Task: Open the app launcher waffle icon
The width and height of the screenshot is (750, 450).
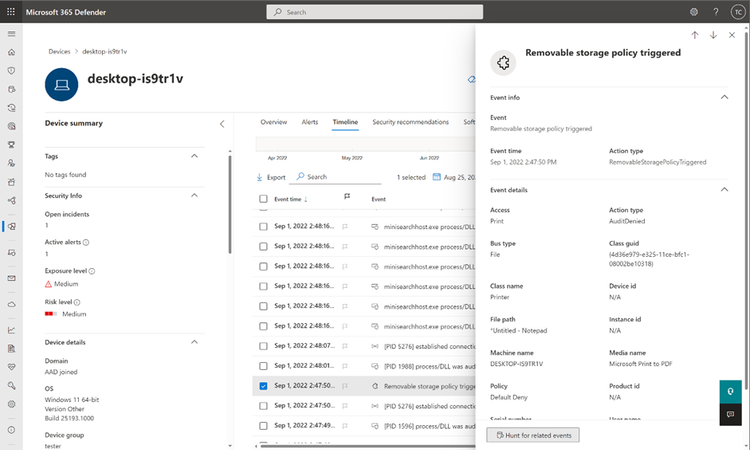Action: coord(11,12)
